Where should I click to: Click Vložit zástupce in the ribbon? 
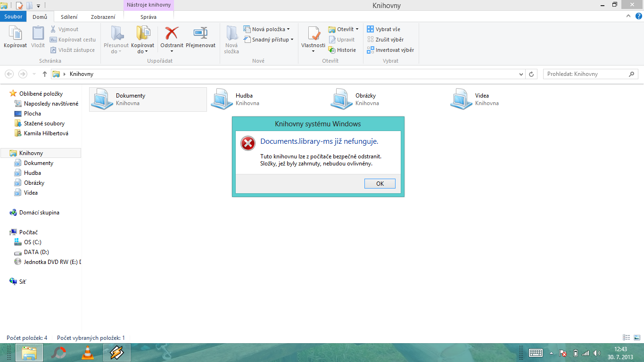tap(72, 50)
